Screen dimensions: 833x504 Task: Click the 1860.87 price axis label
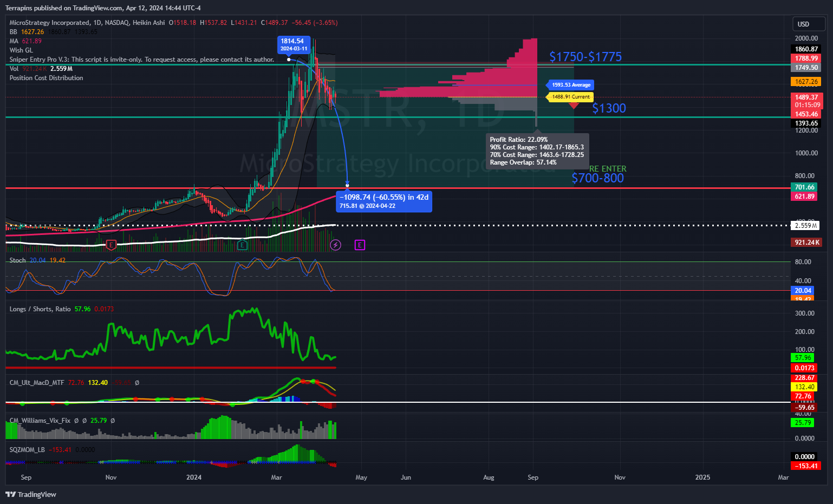[806, 49]
